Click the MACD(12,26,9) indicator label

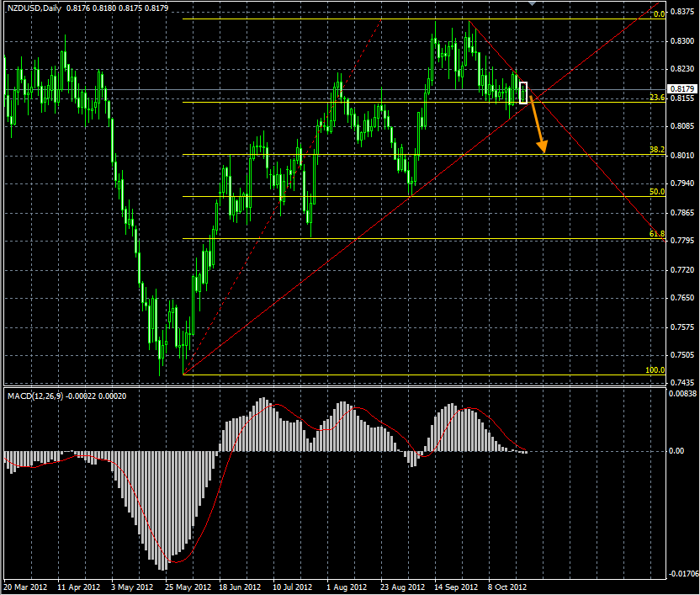tap(35, 396)
